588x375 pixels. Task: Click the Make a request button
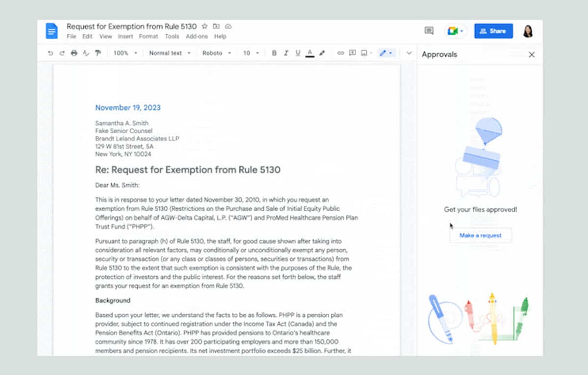[480, 235]
